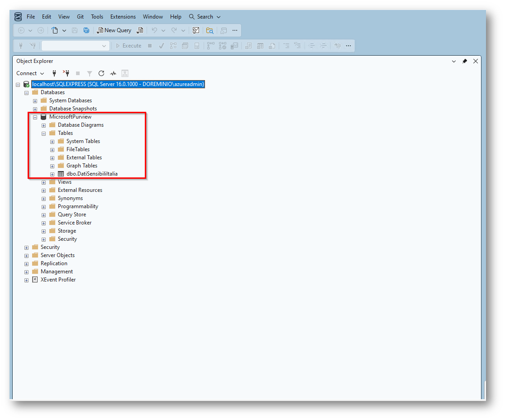Refresh the Object Explorer tree
505x420 pixels.
101,73
